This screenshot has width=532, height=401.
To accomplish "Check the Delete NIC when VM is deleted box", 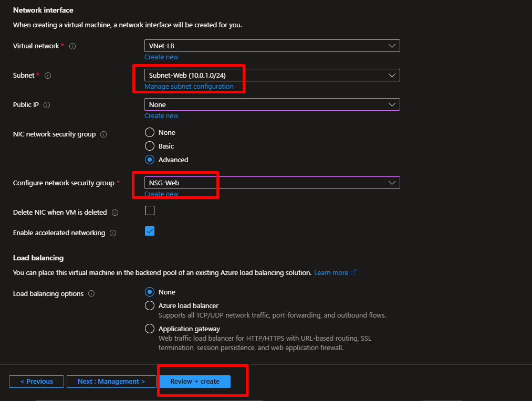I will (150, 211).
